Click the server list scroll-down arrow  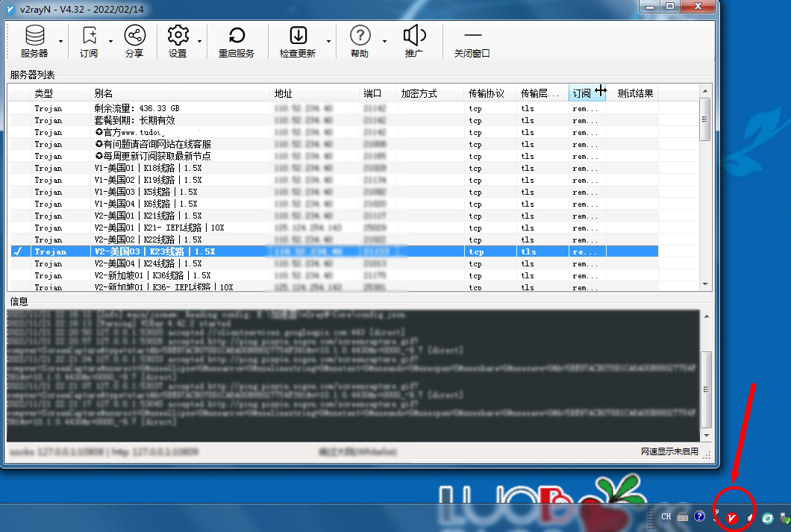(705, 284)
